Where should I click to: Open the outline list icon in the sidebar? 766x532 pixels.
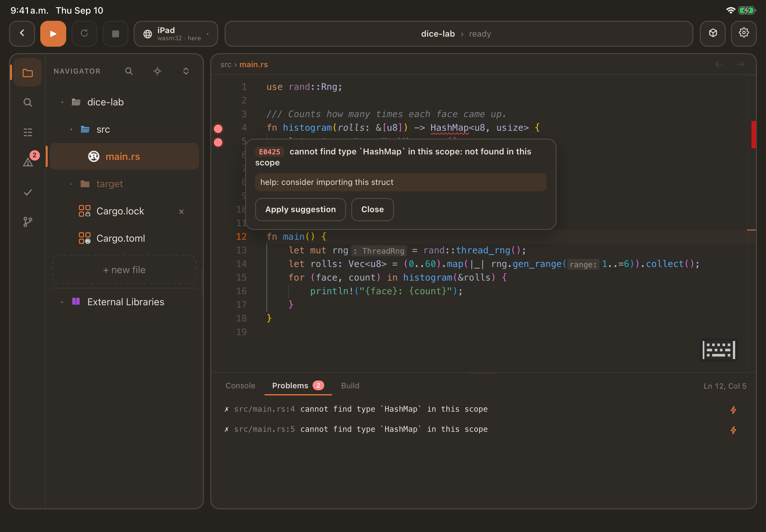(28, 132)
